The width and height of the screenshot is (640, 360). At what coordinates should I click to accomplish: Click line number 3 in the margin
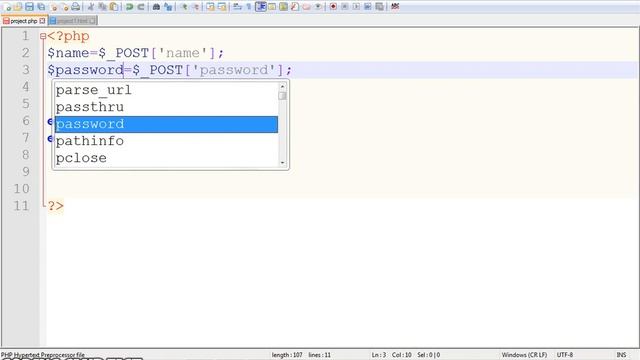(x=26, y=70)
